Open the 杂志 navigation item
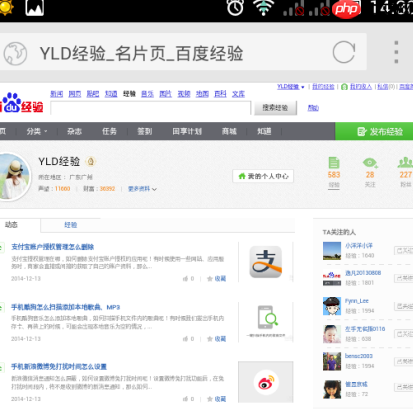This screenshot has width=413, height=409. tap(74, 131)
